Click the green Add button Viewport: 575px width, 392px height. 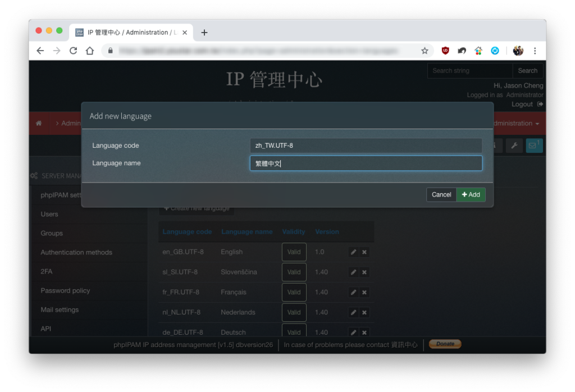pos(471,195)
